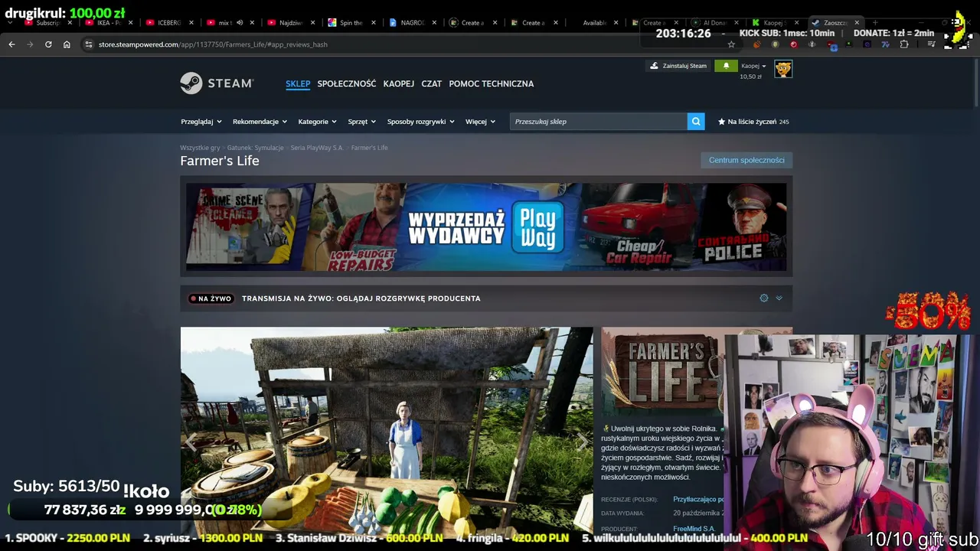Image resolution: width=980 pixels, height=551 pixels.
Task: Show previous screenshot in the carousel
Action: point(191,442)
